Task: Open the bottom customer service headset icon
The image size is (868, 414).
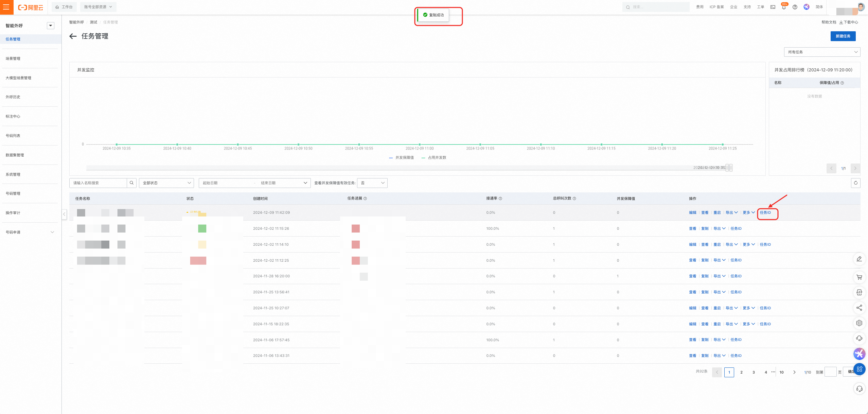Action: (859, 389)
